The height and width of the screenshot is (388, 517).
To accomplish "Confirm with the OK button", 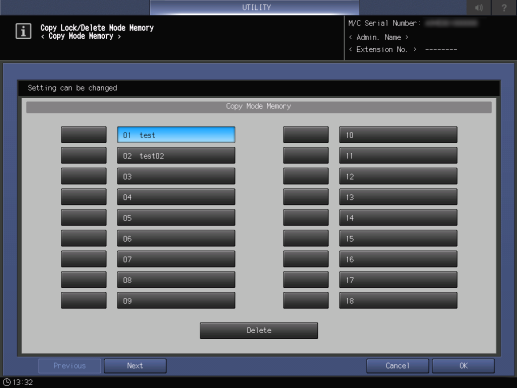I will 463,366.
